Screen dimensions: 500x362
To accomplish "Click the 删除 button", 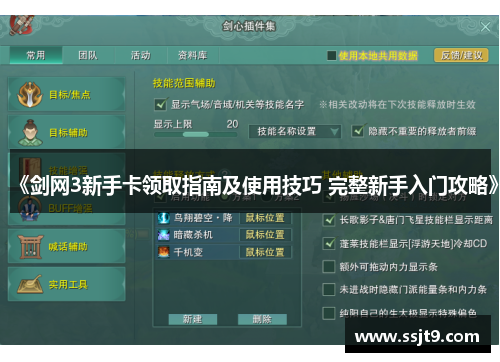I will coord(262,319).
